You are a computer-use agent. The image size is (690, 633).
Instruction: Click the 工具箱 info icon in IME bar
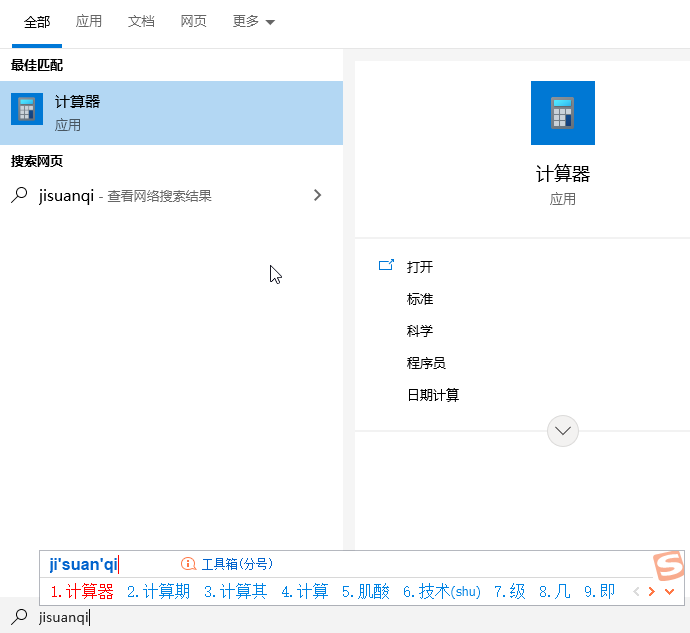(x=188, y=564)
